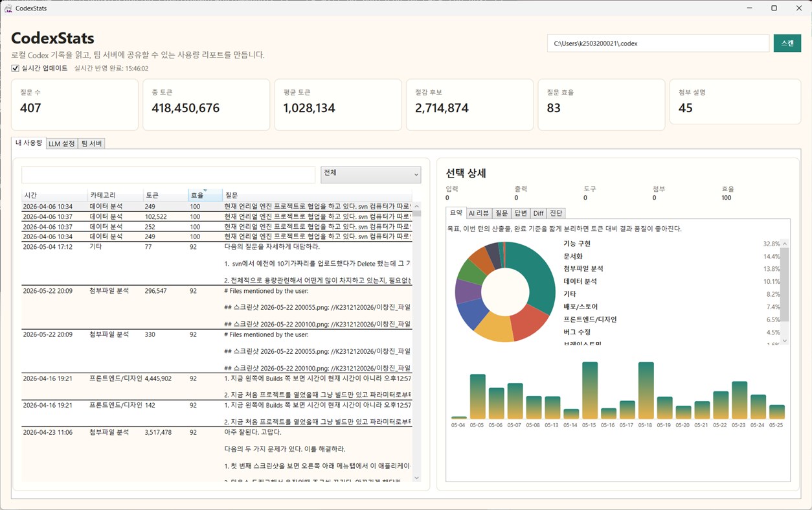
Task: Click the 05-18 bar in the daily chart
Action: point(646,391)
